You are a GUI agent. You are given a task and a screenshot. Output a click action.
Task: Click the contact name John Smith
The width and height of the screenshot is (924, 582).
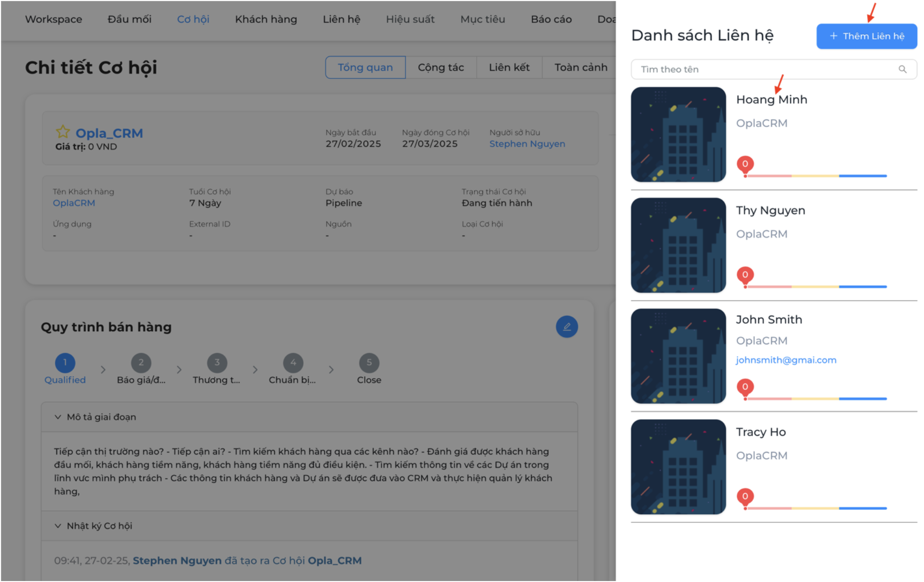click(x=769, y=320)
